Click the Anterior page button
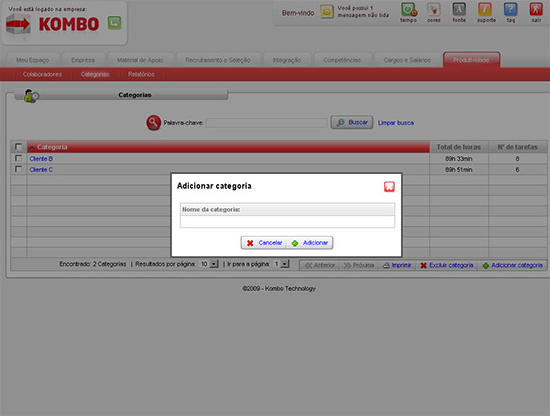The width and height of the screenshot is (550, 416). coord(320,265)
